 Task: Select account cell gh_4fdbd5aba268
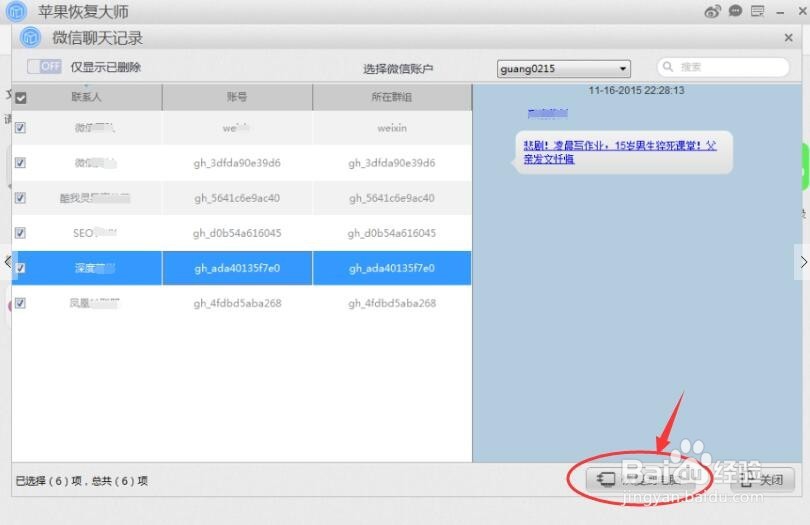pos(238,303)
